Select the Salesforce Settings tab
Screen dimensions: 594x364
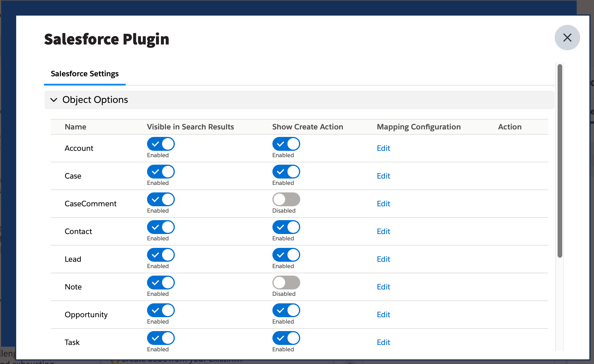tap(85, 74)
